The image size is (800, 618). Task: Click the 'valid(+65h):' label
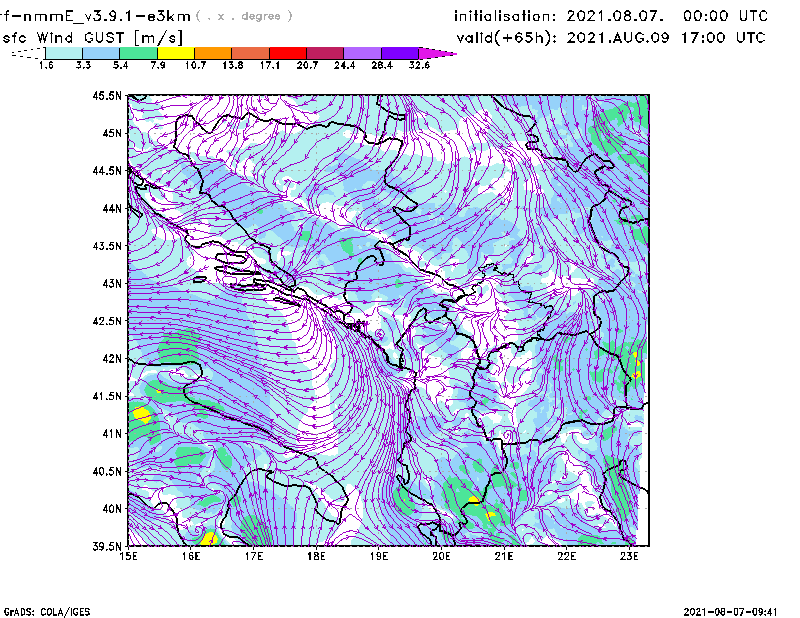point(507,38)
